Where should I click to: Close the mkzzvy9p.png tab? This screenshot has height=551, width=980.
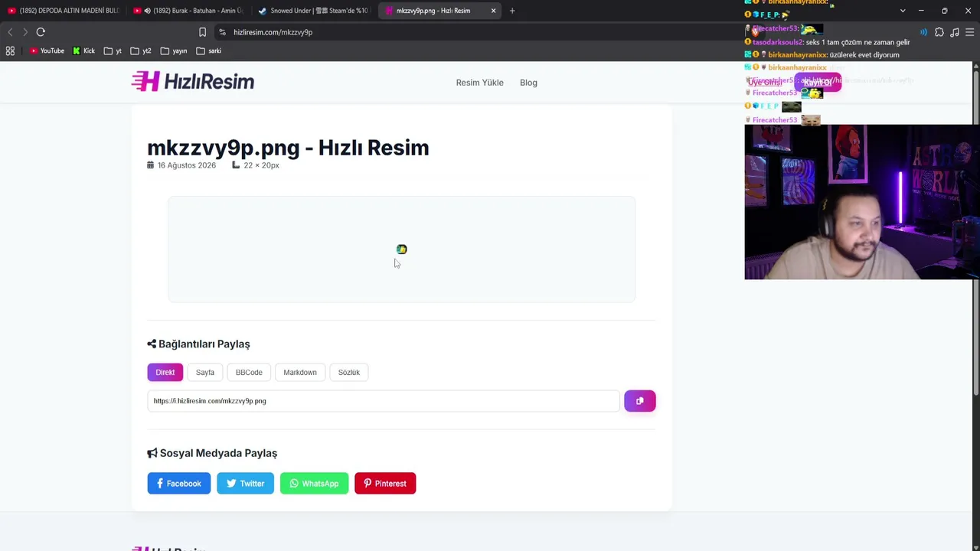point(493,11)
